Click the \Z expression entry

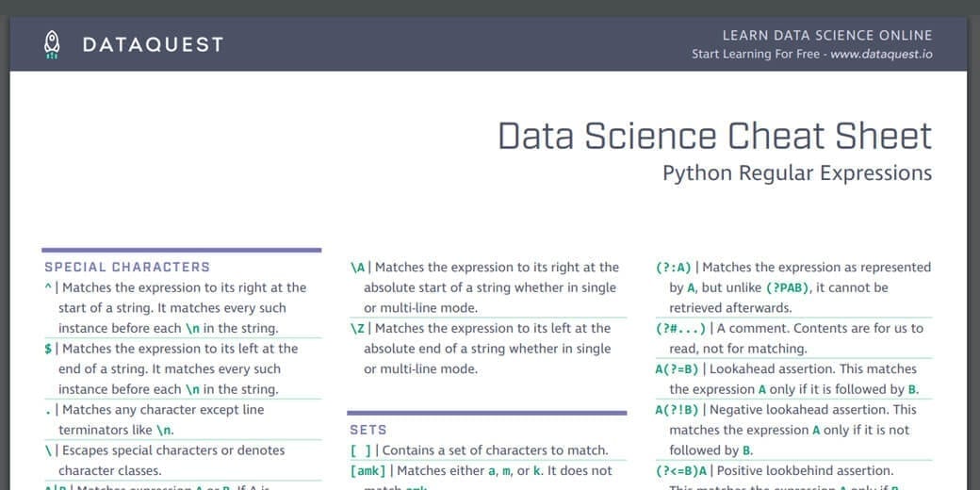point(358,328)
